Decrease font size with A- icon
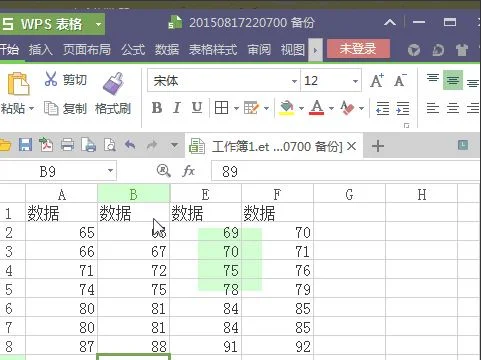The height and width of the screenshot is (360, 481). (400, 80)
